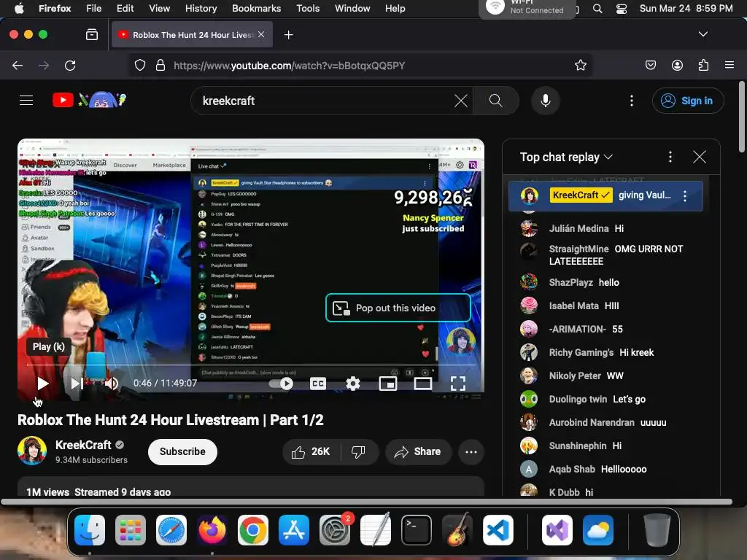Open more actions ellipsis button

coord(471,451)
